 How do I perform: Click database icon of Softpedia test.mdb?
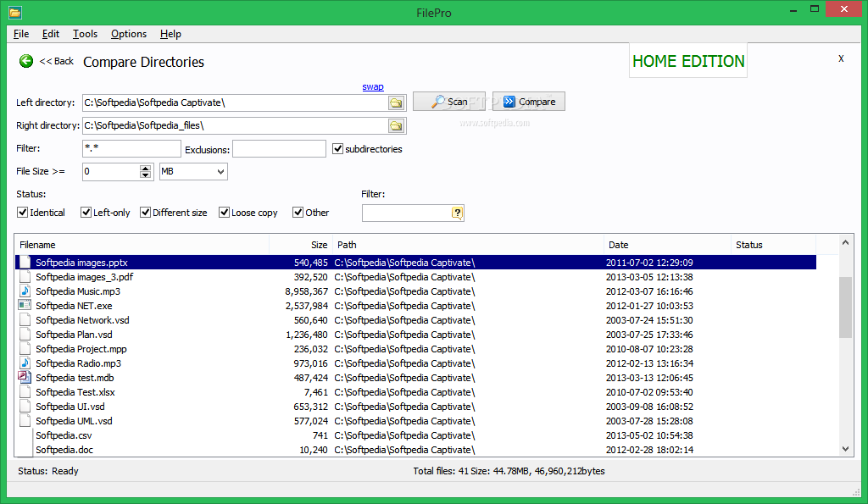[25, 377]
